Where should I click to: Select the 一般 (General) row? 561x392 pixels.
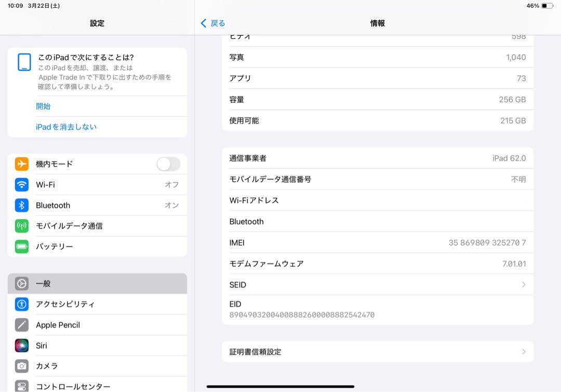(x=97, y=283)
